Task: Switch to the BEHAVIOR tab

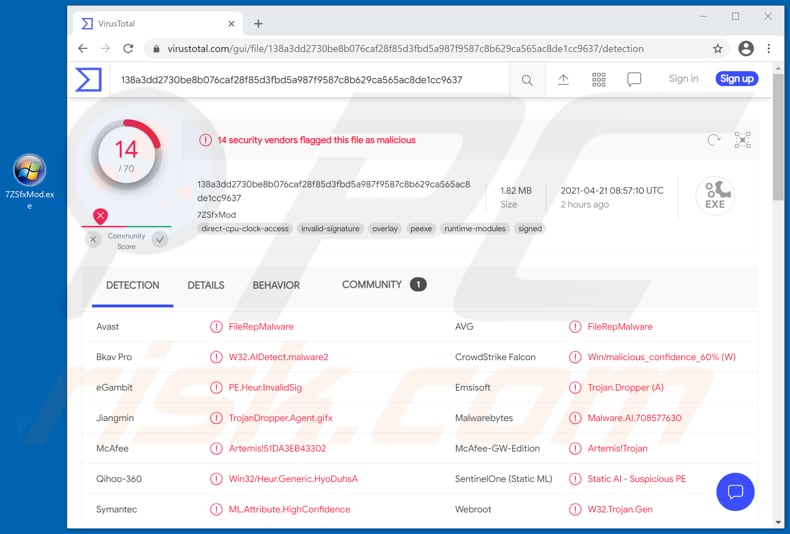Action: (x=276, y=285)
